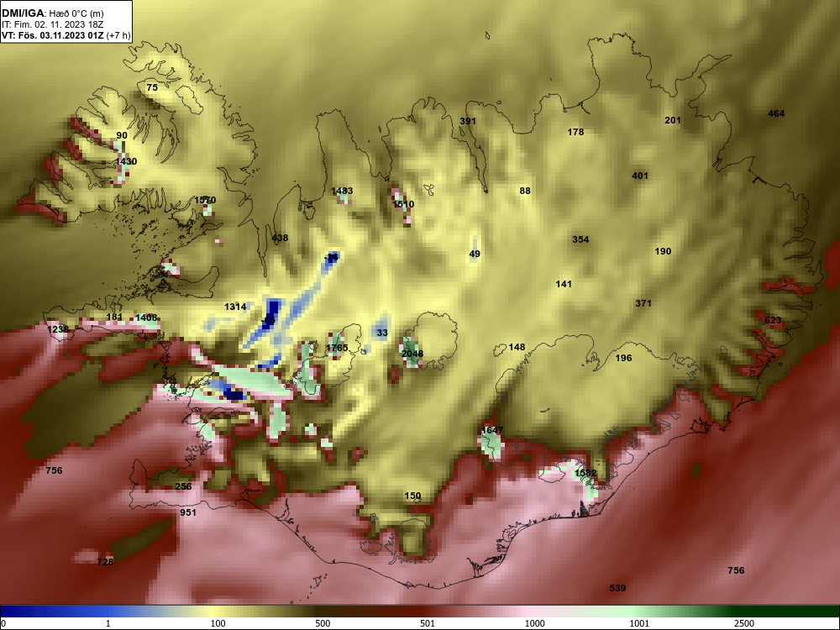This screenshot has width=840, height=630.
Task: Select the offshore value 728
Action: [x=105, y=562]
